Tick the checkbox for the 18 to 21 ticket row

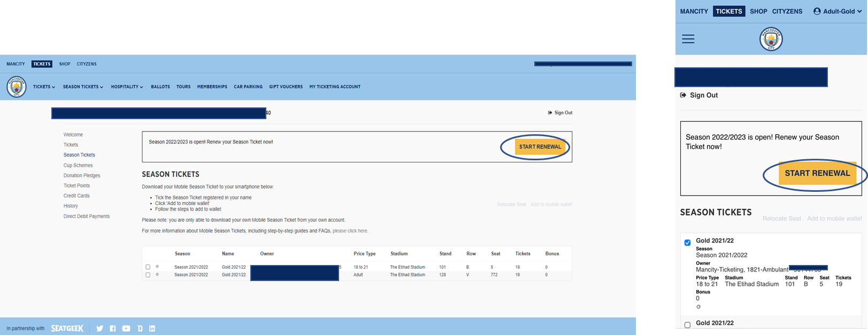click(x=148, y=267)
